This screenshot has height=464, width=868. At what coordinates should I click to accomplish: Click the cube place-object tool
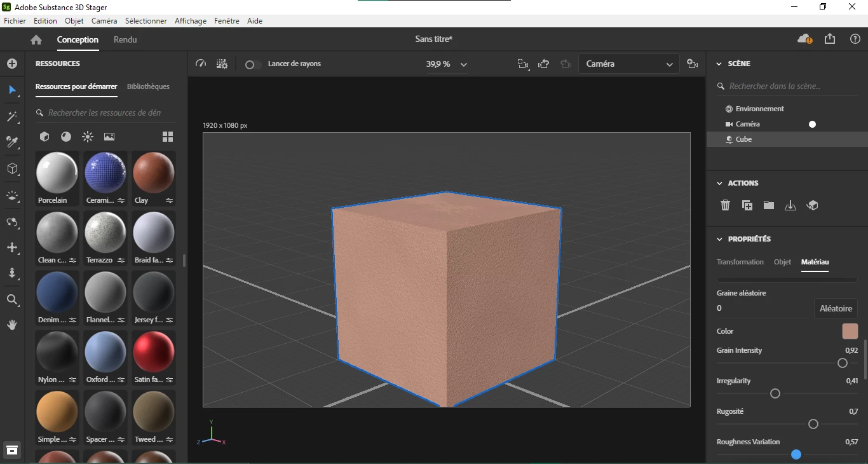click(12, 168)
